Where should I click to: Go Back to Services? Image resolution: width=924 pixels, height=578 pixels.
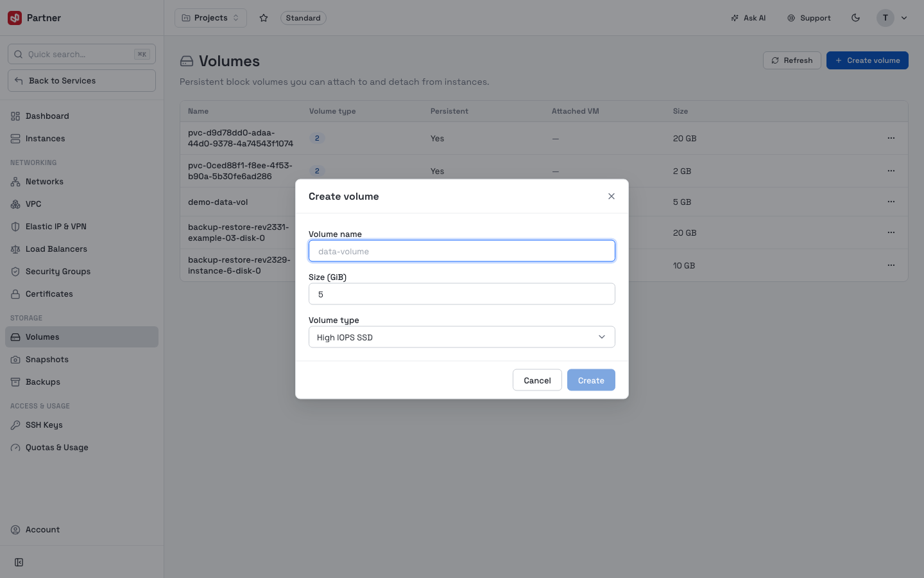click(x=81, y=81)
